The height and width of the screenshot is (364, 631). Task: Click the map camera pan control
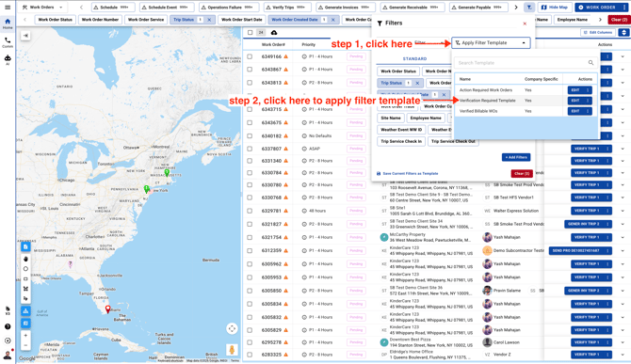(x=232, y=328)
